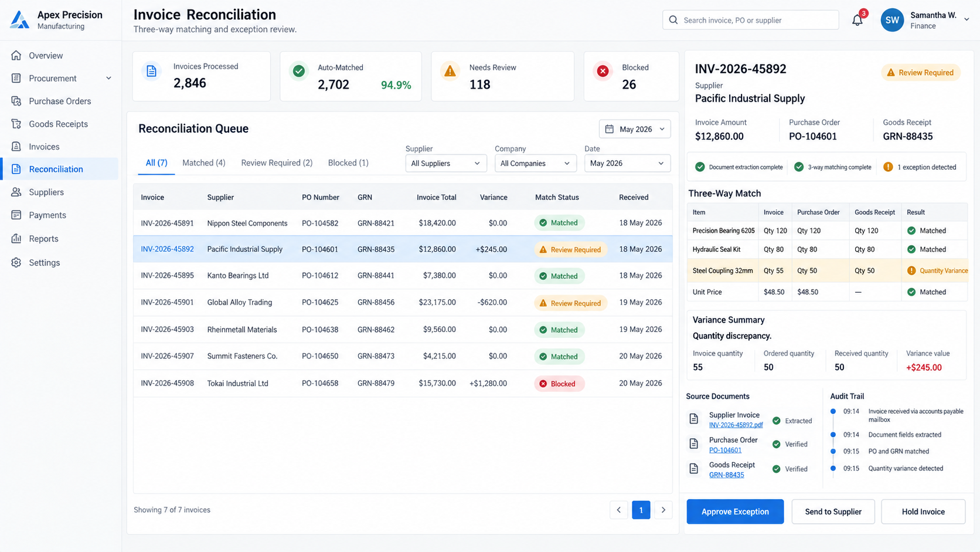Click the SW user avatar
Viewport: 980px width, 552px height.
pos(892,20)
